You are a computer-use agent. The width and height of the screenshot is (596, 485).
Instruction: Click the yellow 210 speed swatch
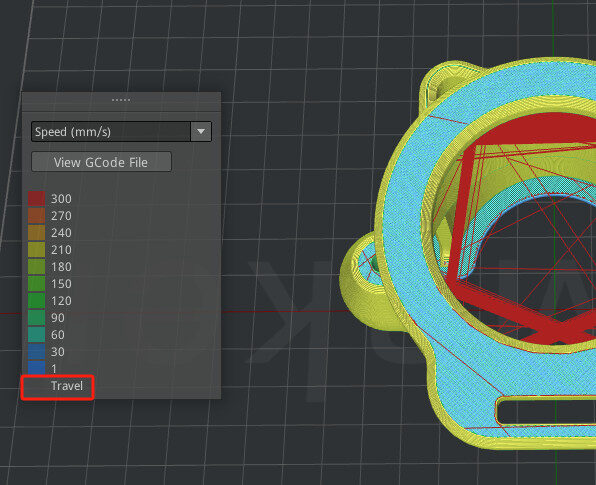[36, 250]
